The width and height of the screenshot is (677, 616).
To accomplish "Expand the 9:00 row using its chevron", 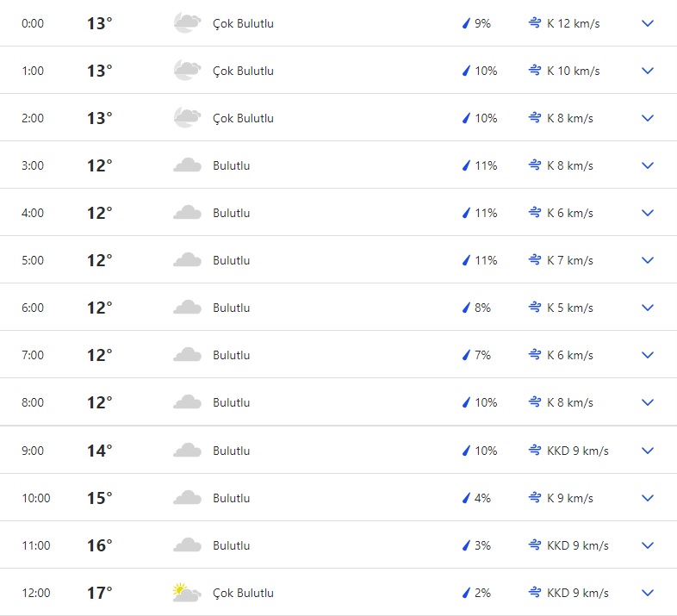I will (x=648, y=451).
